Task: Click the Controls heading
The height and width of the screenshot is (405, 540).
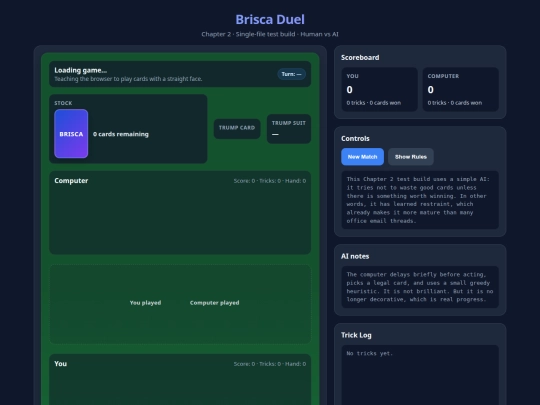Action: point(355,138)
